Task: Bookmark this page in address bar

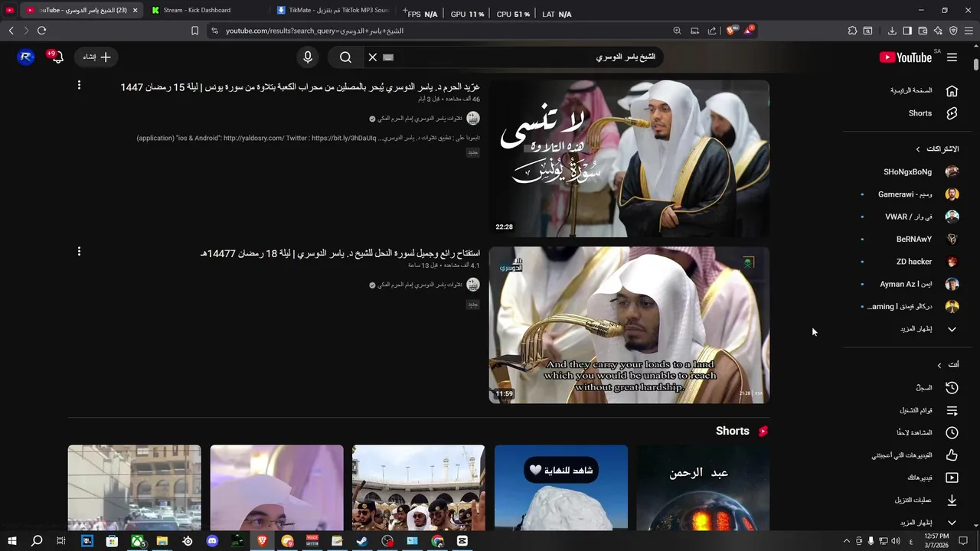Action: point(194,31)
